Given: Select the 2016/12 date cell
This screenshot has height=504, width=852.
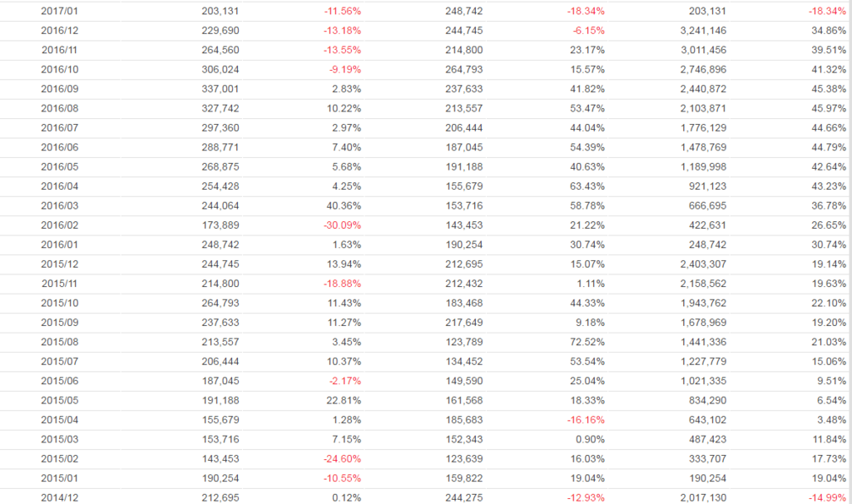Looking at the screenshot, I should click(58, 30).
